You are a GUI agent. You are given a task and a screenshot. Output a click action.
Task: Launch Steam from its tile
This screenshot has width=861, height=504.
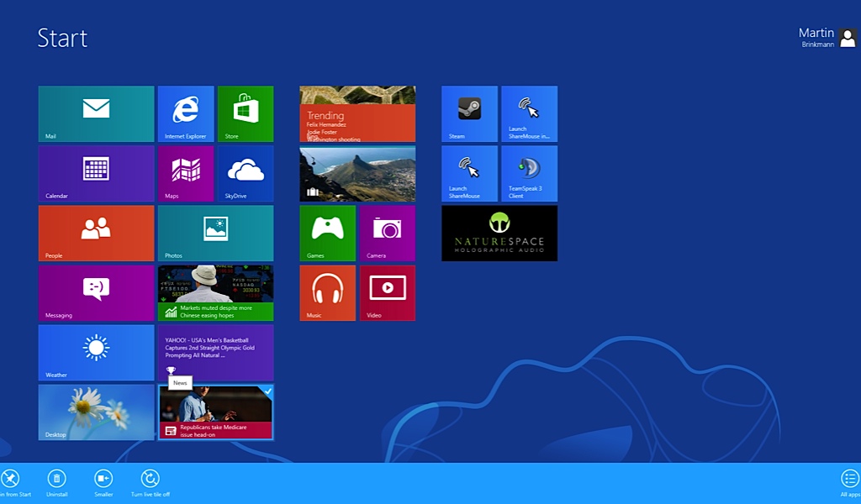pos(469,114)
